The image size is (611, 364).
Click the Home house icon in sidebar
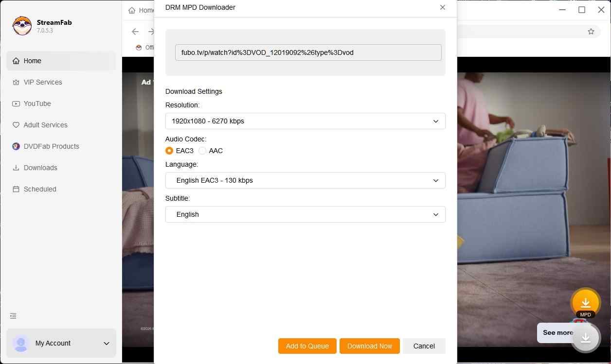(x=16, y=61)
